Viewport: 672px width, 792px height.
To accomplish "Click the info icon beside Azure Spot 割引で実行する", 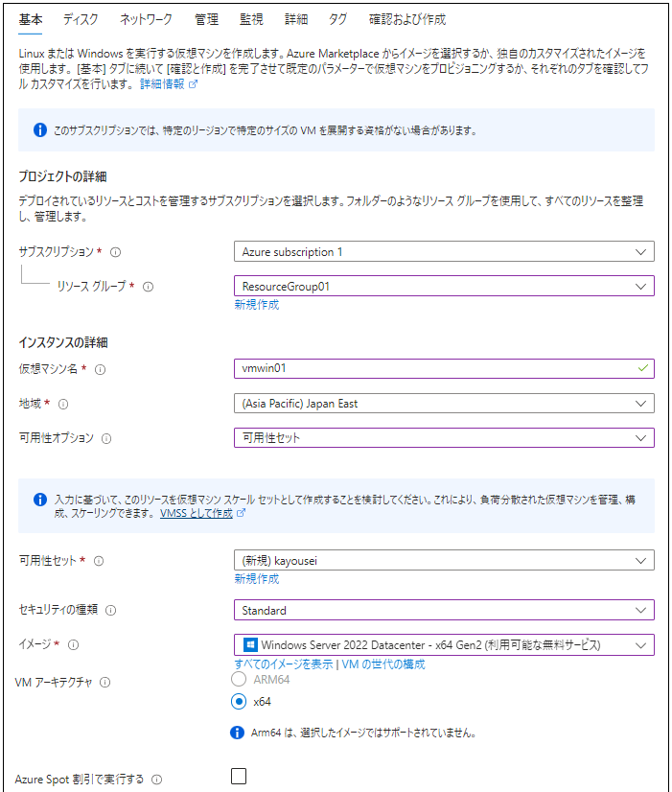I will 157,780.
